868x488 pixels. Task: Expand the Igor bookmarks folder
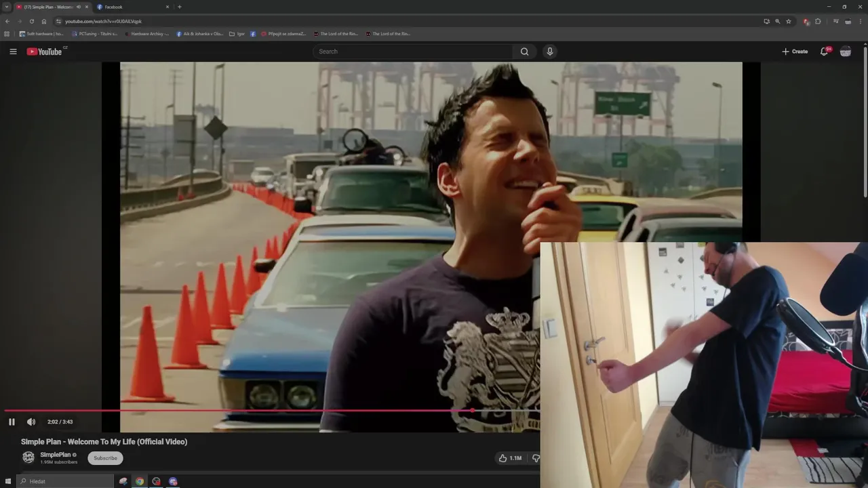pyautogui.click(x=237, y=34)
